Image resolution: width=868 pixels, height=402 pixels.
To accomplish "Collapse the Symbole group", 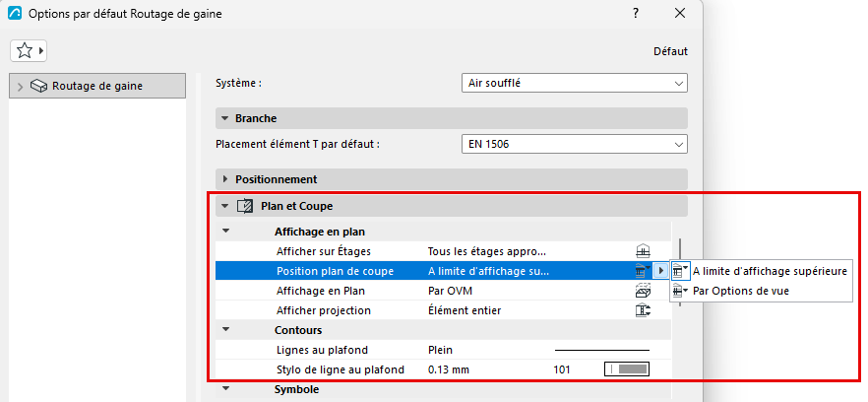I will [x=225, y=389].
